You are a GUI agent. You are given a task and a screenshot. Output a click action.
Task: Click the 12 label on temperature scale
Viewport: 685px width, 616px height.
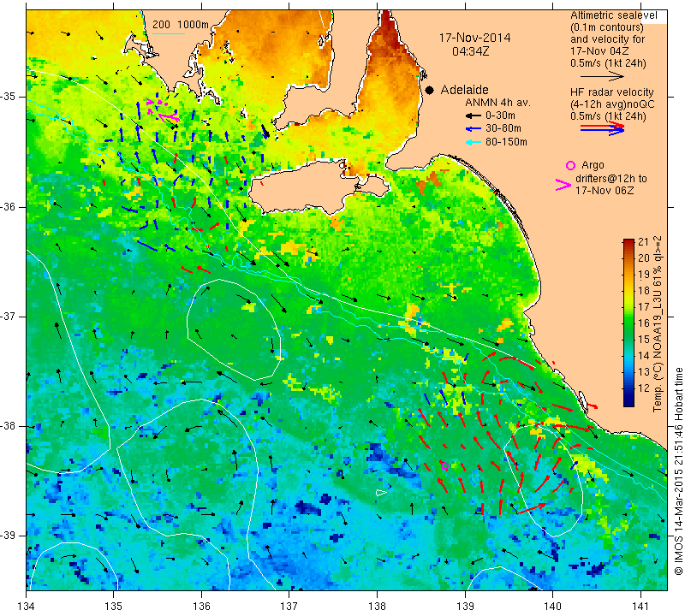pyautogui.click(x=644, y=388)
